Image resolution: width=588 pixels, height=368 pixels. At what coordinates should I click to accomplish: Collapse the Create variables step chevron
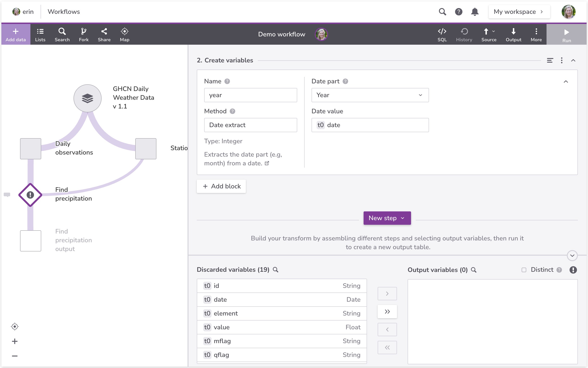tap(573, 60)
